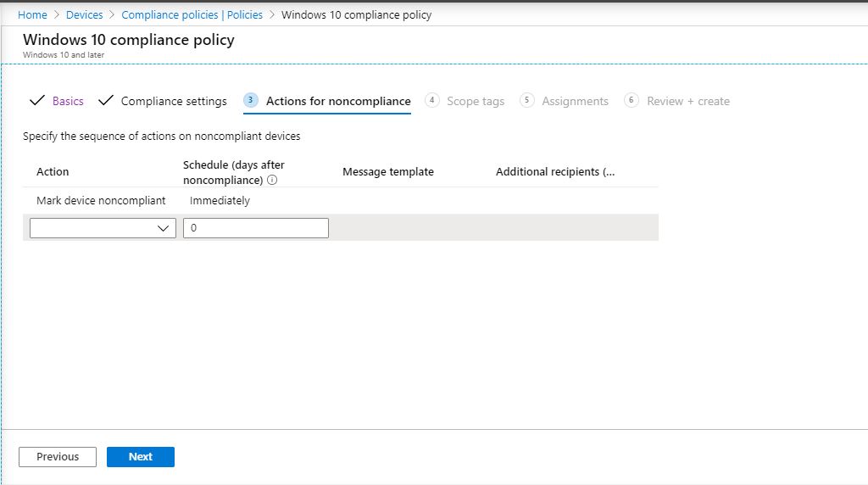Image resolution: width=868 pixels, height=485 pixels.
Task: Select the Actions for noncompliance tab
Action: (338, 101)
